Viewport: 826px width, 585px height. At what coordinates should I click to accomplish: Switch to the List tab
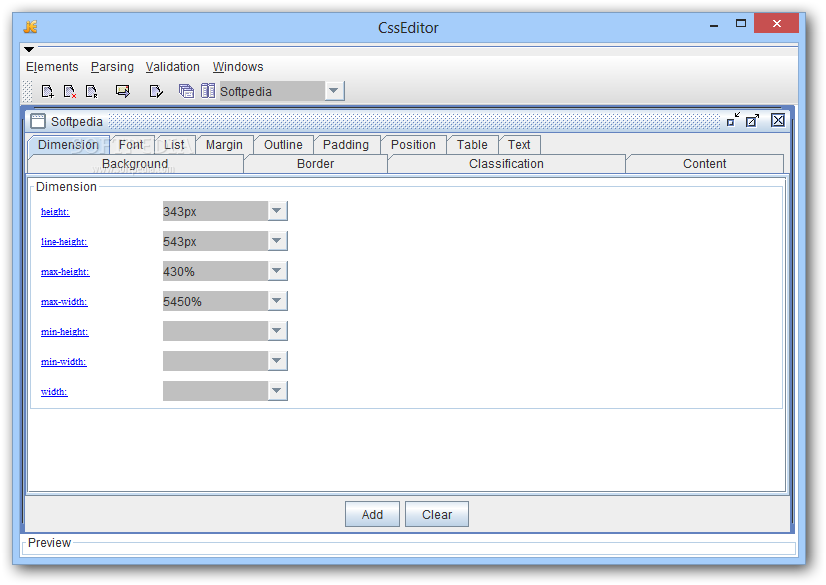[x=174, y=145]
